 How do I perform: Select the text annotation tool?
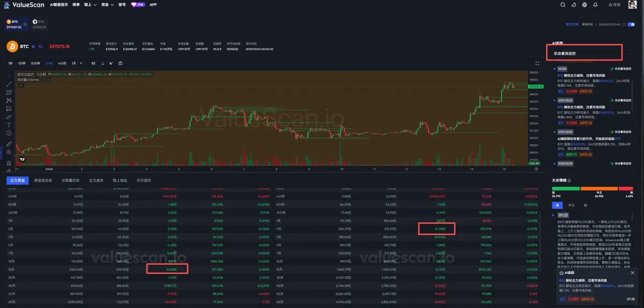9,124
